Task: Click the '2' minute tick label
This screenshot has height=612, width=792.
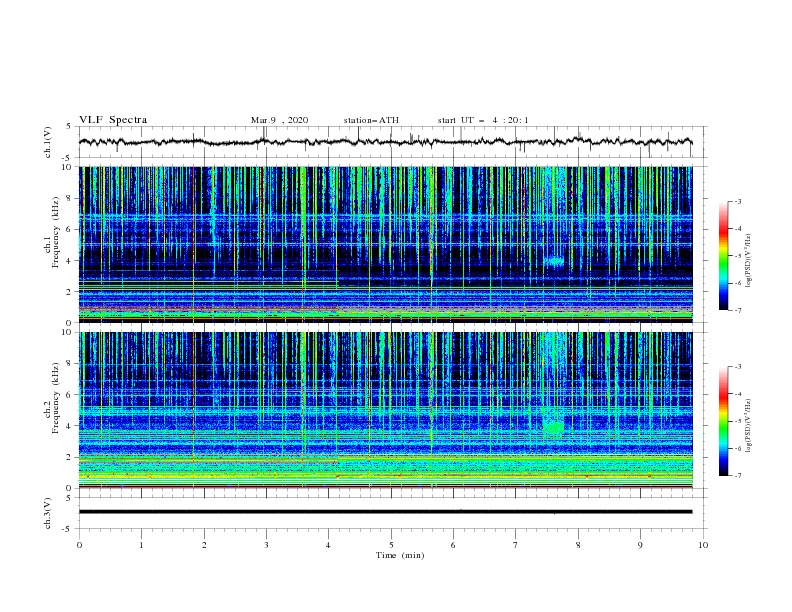Action: pos(204,545)
